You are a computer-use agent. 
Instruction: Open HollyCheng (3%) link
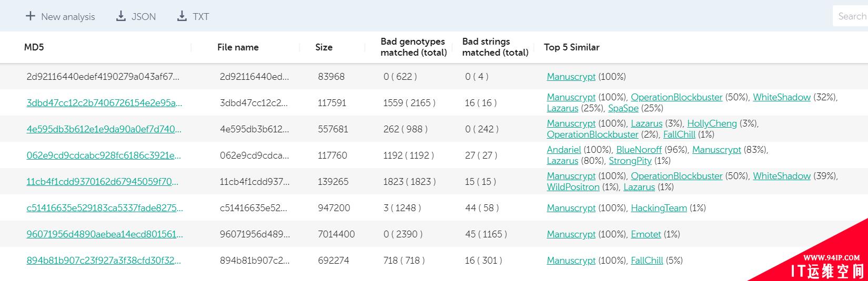click(712, 123)
